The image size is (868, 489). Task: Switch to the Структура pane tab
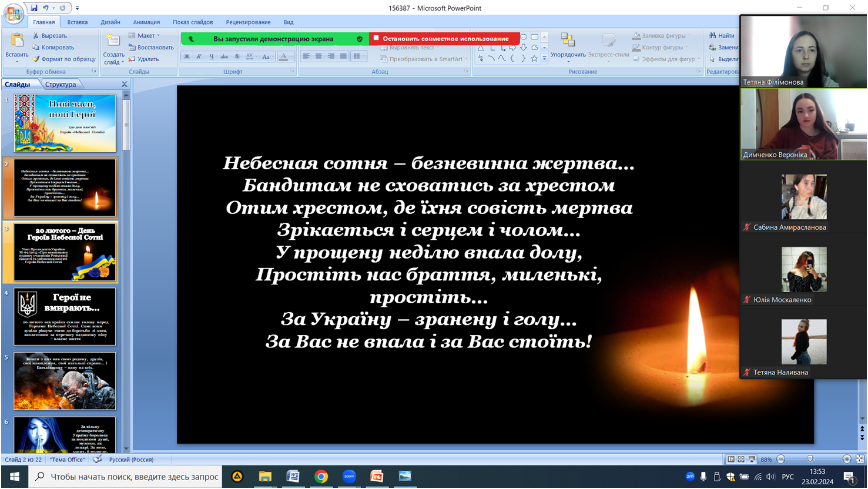tap(61, 85)
